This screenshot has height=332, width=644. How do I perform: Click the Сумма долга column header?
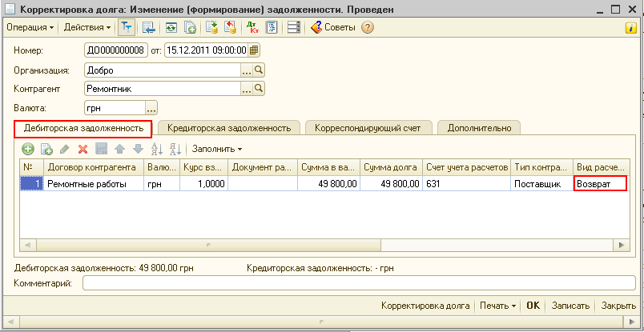[391, 167]
